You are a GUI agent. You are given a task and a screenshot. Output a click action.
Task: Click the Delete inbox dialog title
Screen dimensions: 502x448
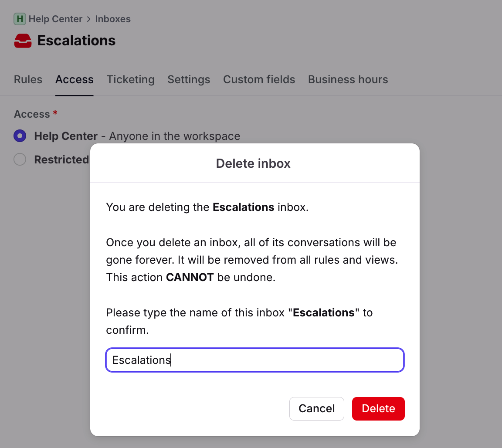tap(253, 163)
